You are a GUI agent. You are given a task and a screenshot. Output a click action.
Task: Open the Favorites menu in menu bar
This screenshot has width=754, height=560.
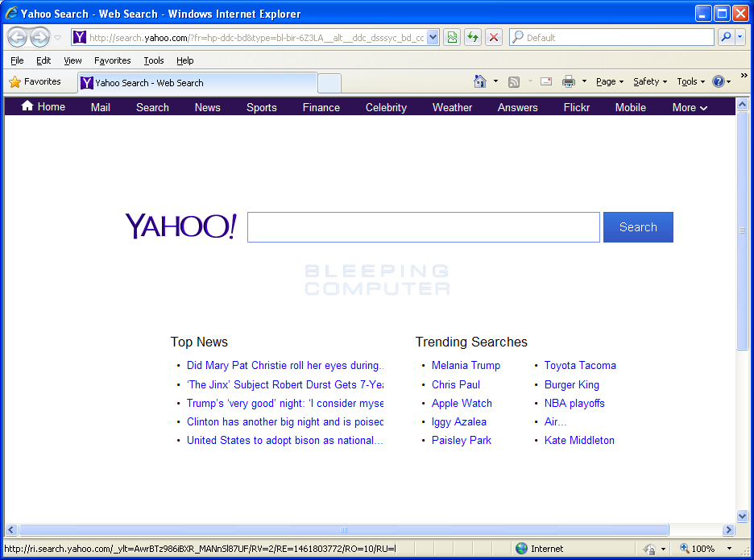[x=113, y=60]
